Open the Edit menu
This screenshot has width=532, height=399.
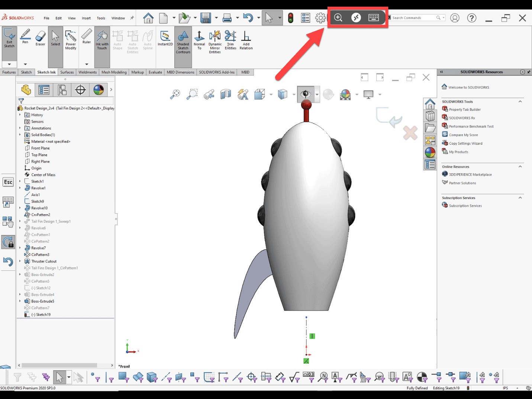(59, 18)
